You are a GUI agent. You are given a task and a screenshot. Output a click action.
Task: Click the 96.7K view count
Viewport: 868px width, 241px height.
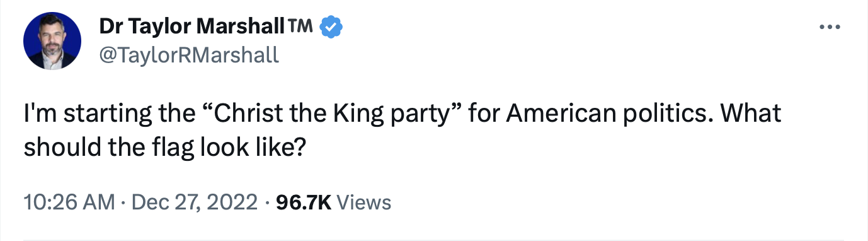click(303, 203)
